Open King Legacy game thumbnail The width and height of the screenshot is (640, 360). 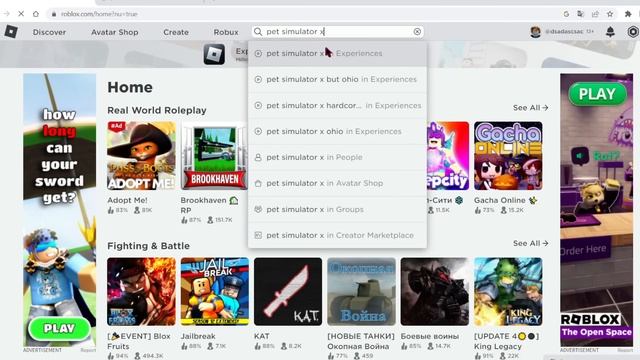click(508, 291)
